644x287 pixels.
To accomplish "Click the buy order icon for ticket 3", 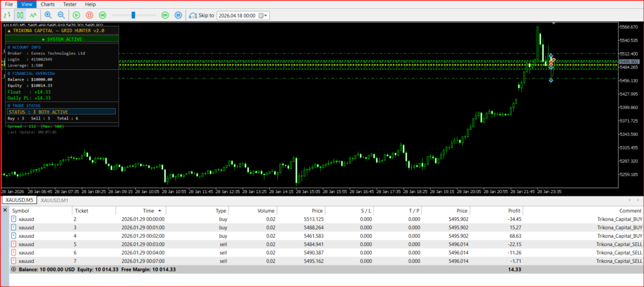I will click(x=14, y=227).
